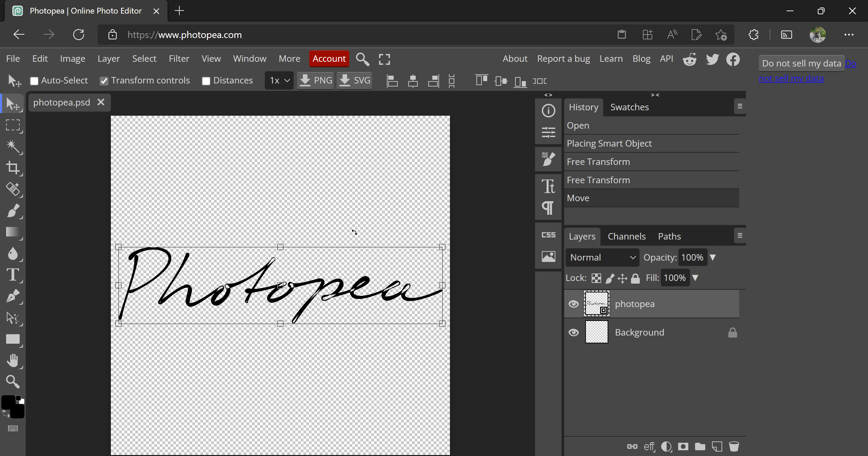The image size is (868, 456).
Task: Click the new layer icon
Action: coord(717,446)
